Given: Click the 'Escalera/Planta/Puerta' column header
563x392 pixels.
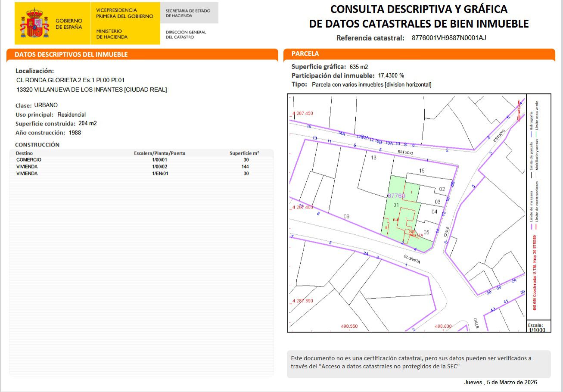Looking at the screenshot, I should point(160,153).
